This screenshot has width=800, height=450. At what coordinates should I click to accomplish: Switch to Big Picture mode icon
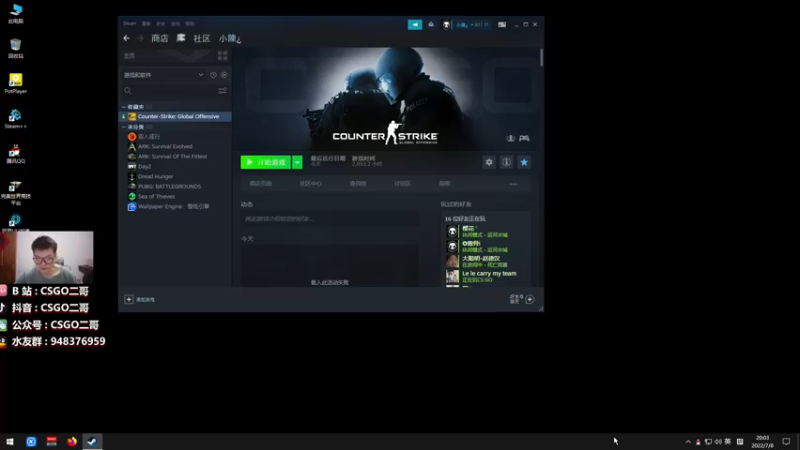point(502,24)
